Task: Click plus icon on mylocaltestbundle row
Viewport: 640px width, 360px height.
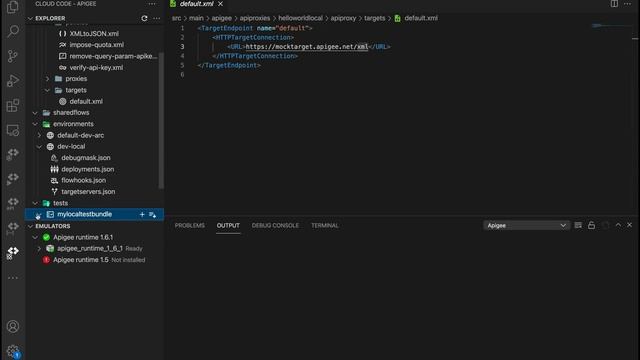Action: tap(142, 214)
